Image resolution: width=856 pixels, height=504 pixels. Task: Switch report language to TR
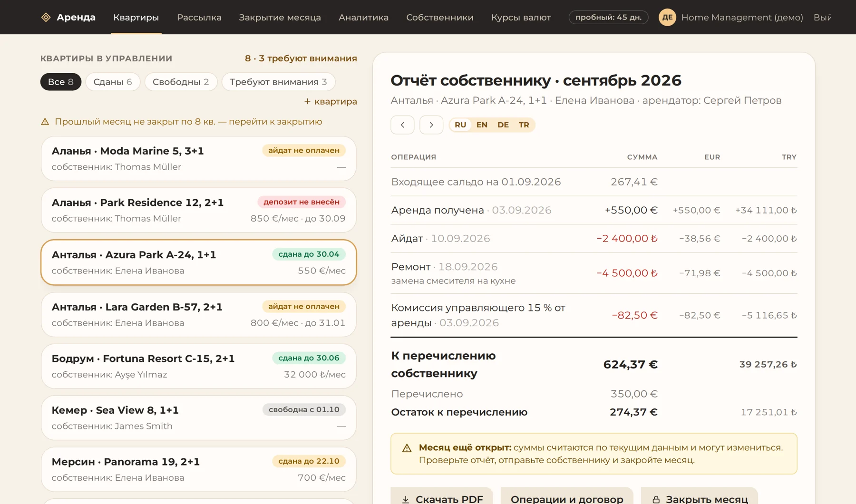524,125
